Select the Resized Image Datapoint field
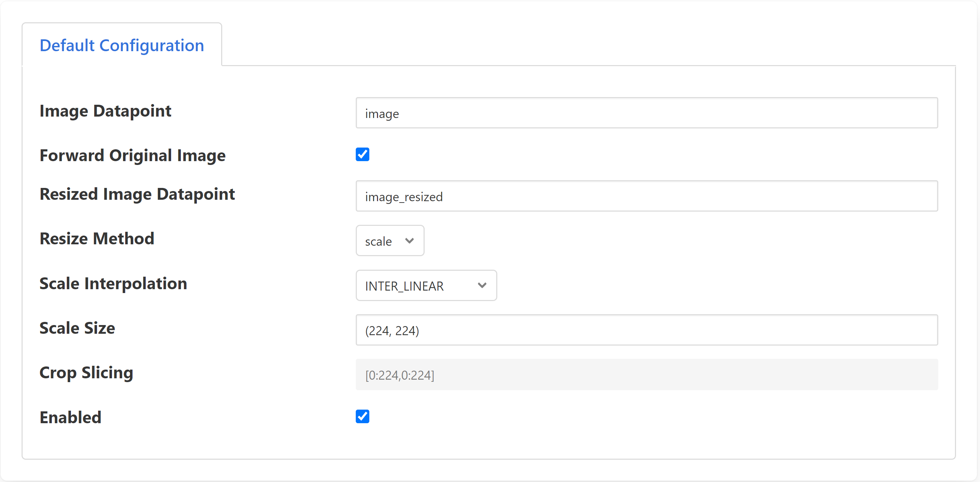The image size is (980, 482). coord(647,196)
